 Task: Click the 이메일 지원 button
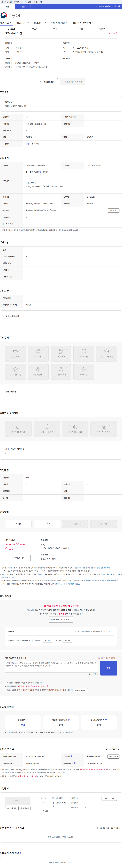pos(18,558)
